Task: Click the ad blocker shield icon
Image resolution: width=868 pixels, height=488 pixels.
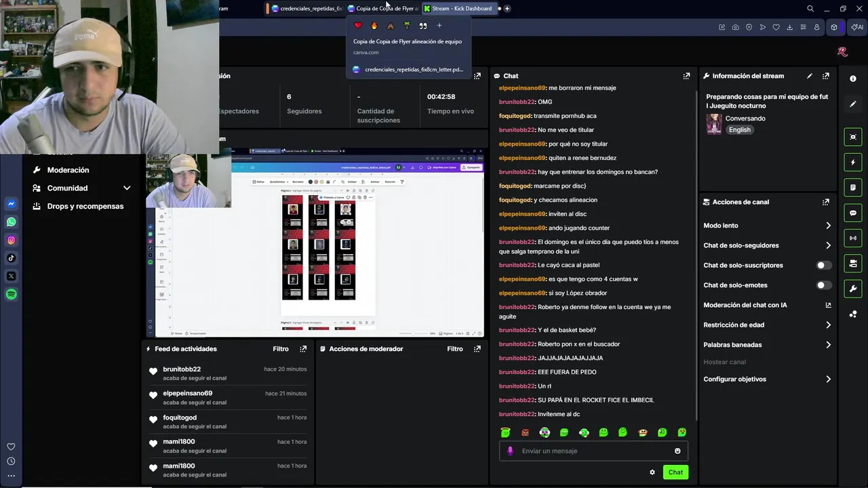Action: (749, 27)
